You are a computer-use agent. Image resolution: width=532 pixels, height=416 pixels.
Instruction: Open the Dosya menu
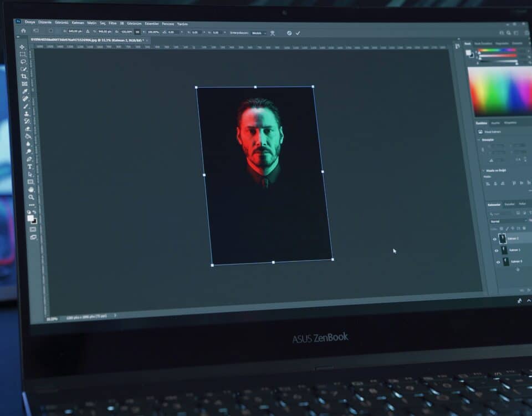[29, 22]
